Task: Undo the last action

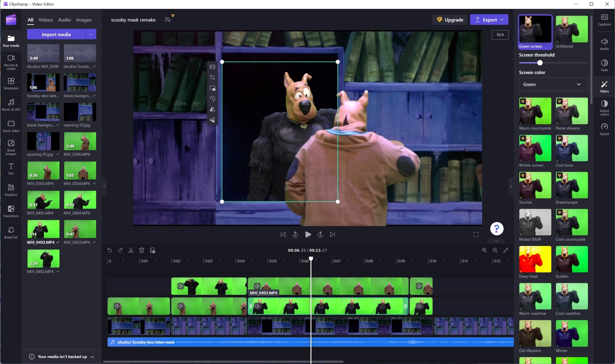Action: point(109,250)
